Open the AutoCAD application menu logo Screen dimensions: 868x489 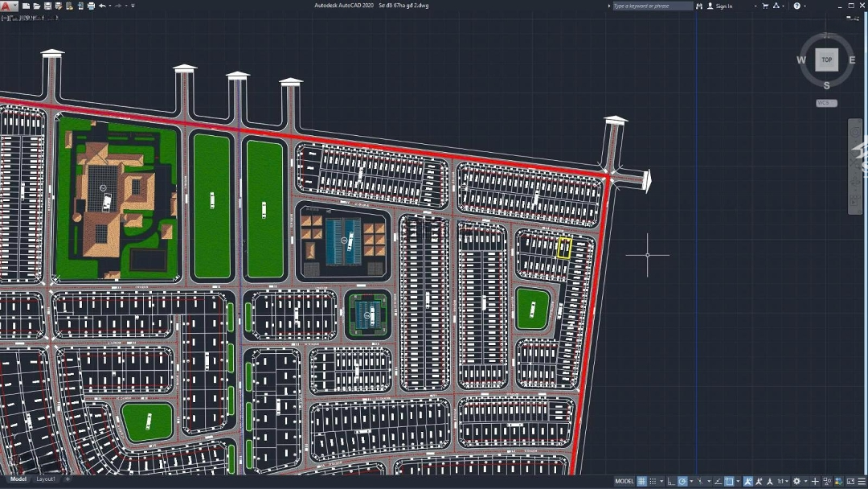(x=9, y=6)
